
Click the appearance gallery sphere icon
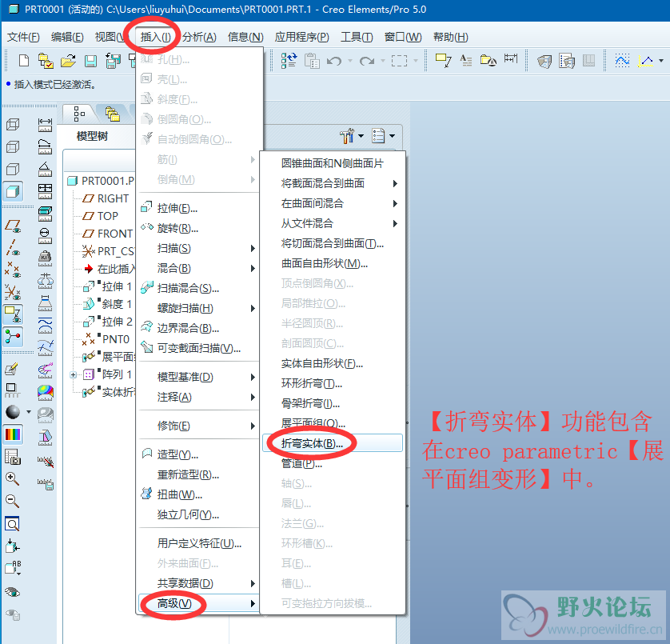(x=13, y=412)
